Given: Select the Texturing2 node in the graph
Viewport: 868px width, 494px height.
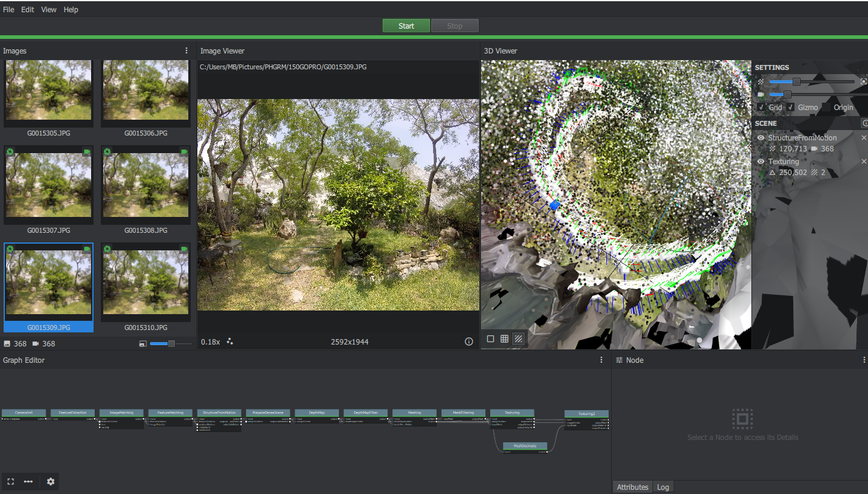Looking at the screenshot, I should pos(586,420).
